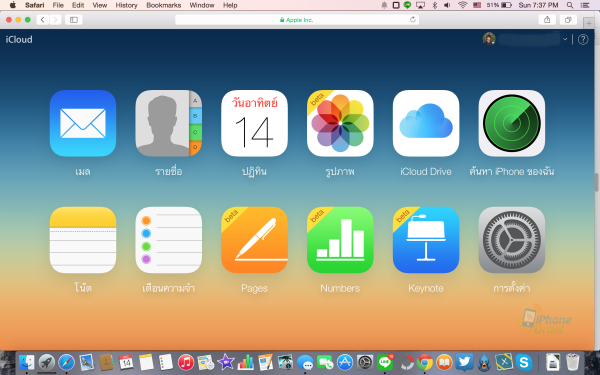Click the page's vertical scrollbar thumb
This screenshot has width=600, height=375.
tap(597, 182)
